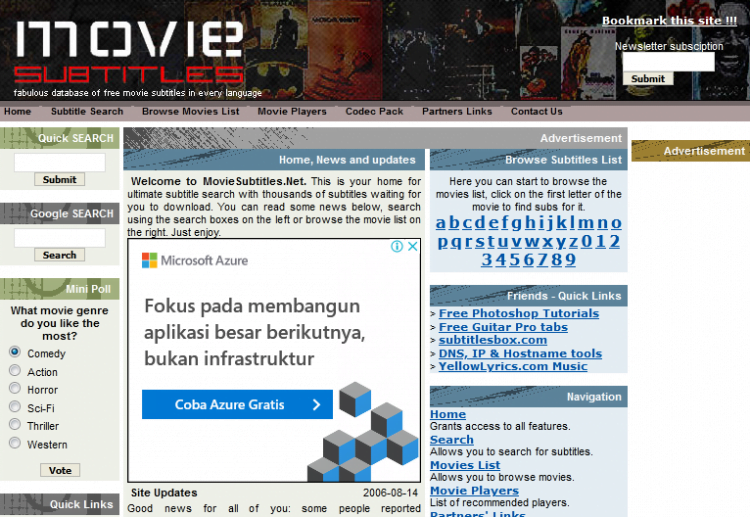Browse movies starting with letter z
750x517 pixels.
coord(574,242)
